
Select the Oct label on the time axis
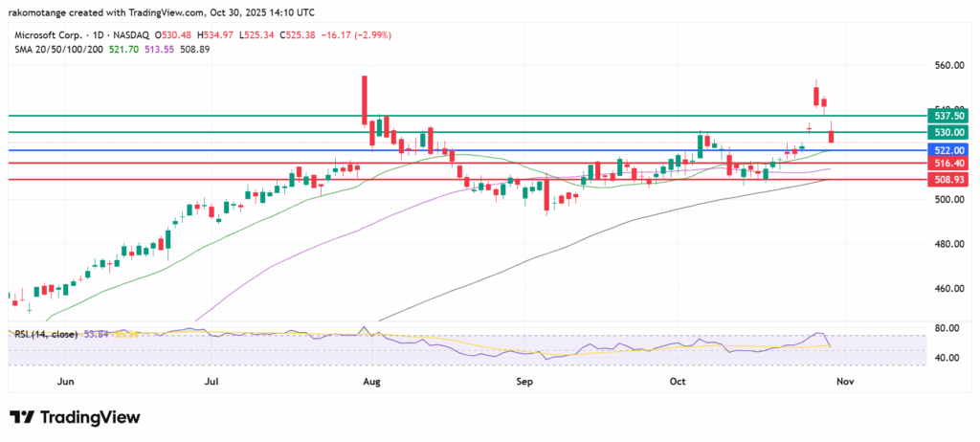[678, 382]
